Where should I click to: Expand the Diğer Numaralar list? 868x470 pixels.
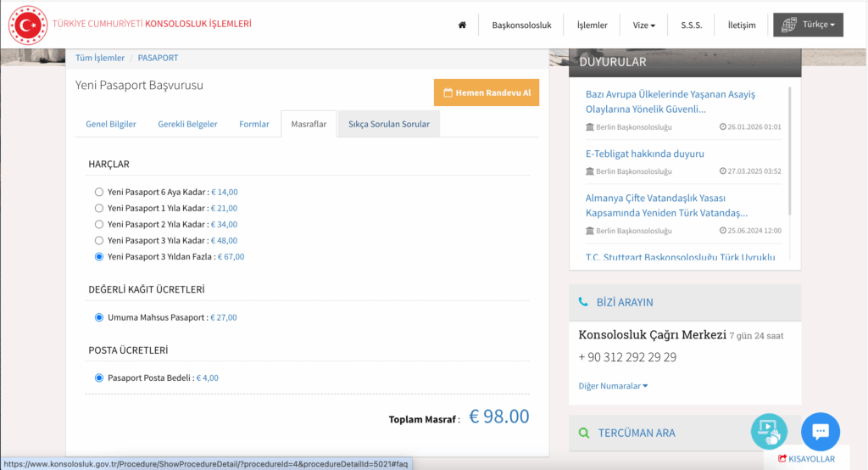coord(613,386)
